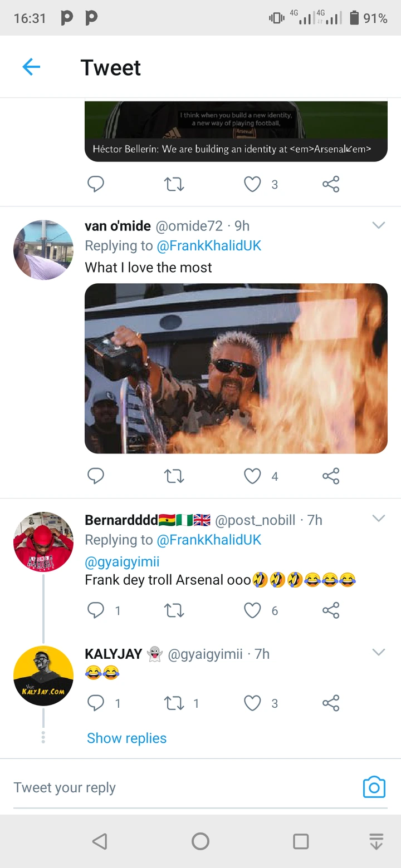401x868 pixels.
Task: Tap the back arrow in the Tweet header
Action: pyautogui.click(x=31, y=67)
